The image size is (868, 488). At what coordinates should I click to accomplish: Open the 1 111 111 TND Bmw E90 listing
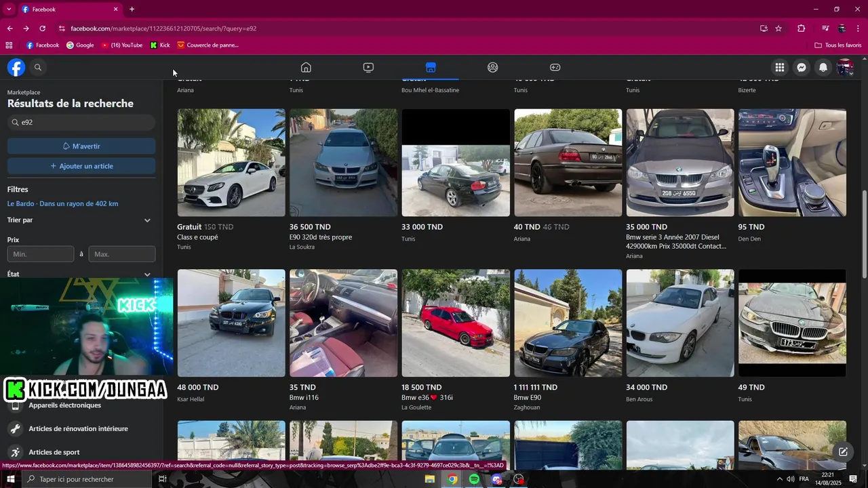click(568, 323)
